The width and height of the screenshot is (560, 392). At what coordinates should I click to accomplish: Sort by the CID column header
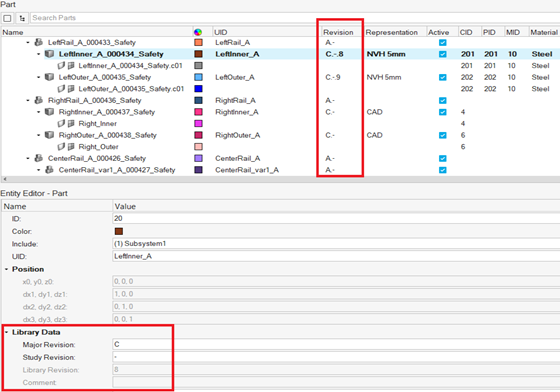coord(470,32)
